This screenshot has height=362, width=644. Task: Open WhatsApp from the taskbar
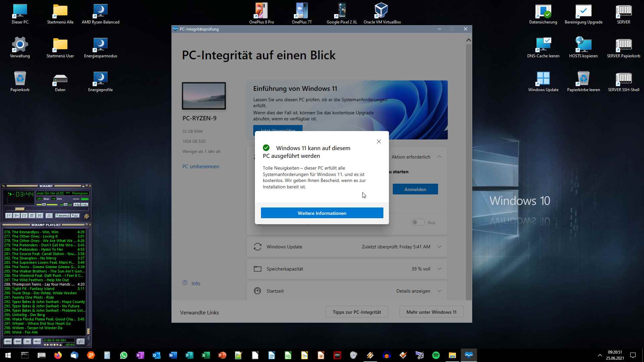(123, 355)
